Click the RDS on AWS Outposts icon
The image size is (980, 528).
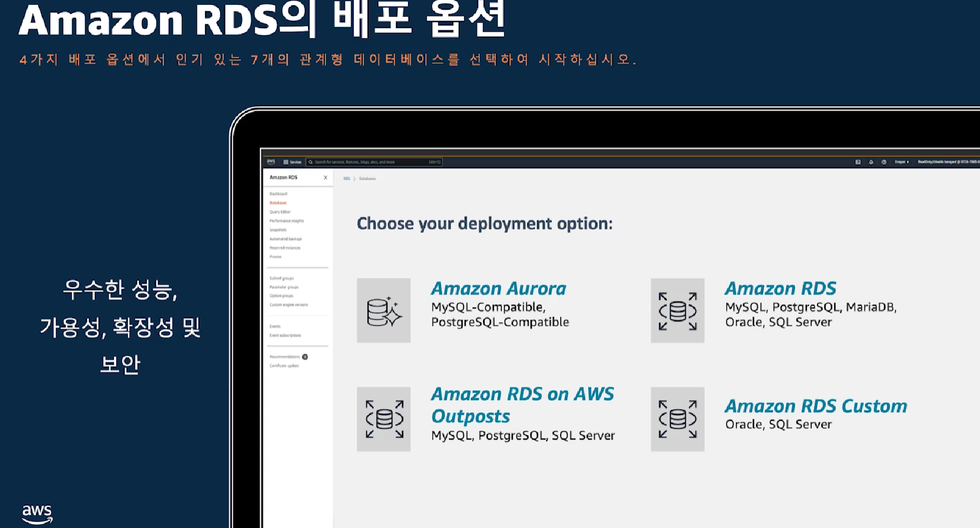coord(384,419)
